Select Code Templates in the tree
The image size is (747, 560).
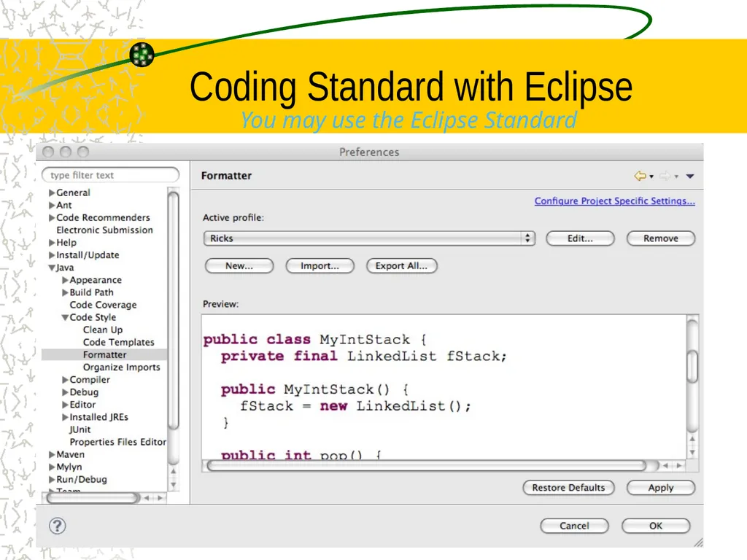point(119,342)
